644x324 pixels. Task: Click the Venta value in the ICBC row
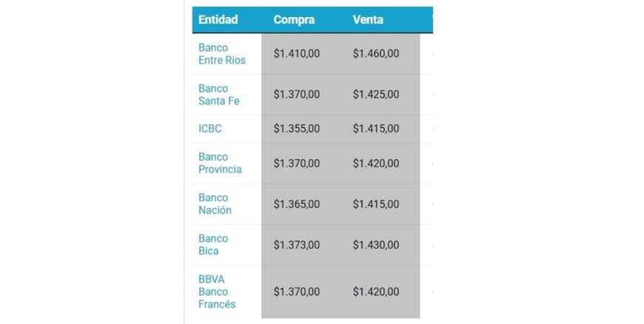[x=376, y=129]
